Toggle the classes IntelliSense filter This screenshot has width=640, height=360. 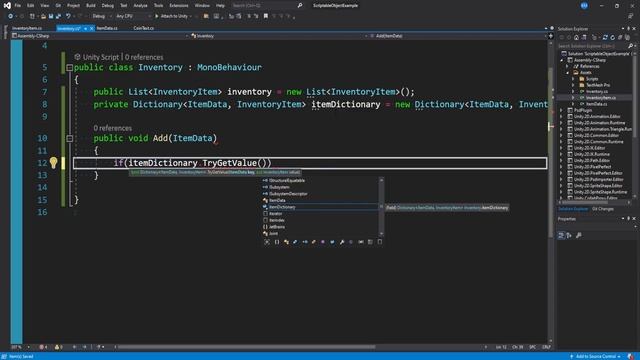(x=286, y=242)
